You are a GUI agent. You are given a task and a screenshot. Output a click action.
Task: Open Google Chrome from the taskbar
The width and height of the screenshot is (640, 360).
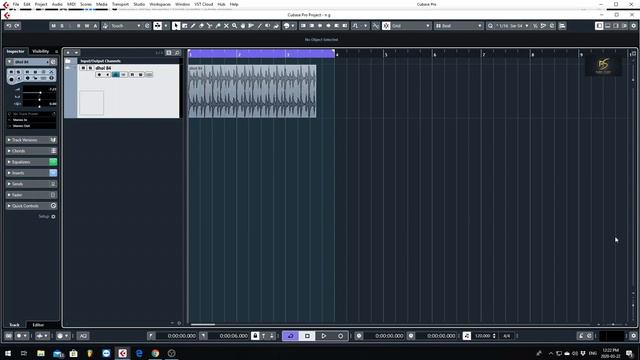155,353
